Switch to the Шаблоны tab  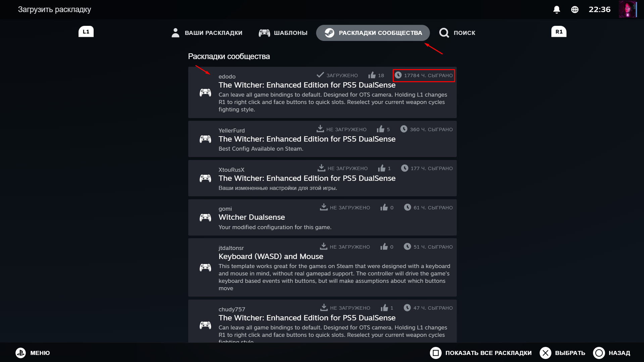[x=283, y=33]
